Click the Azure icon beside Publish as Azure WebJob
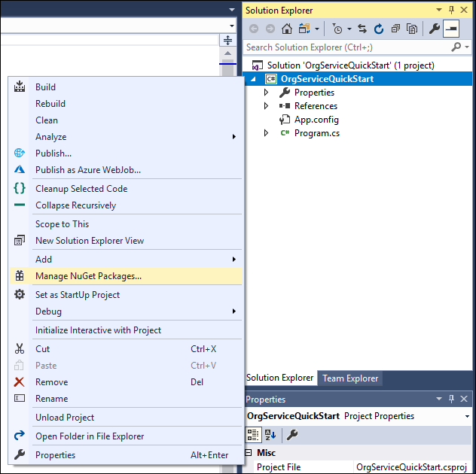The width and height of the screenshot is (476, 474). [20, 169]
